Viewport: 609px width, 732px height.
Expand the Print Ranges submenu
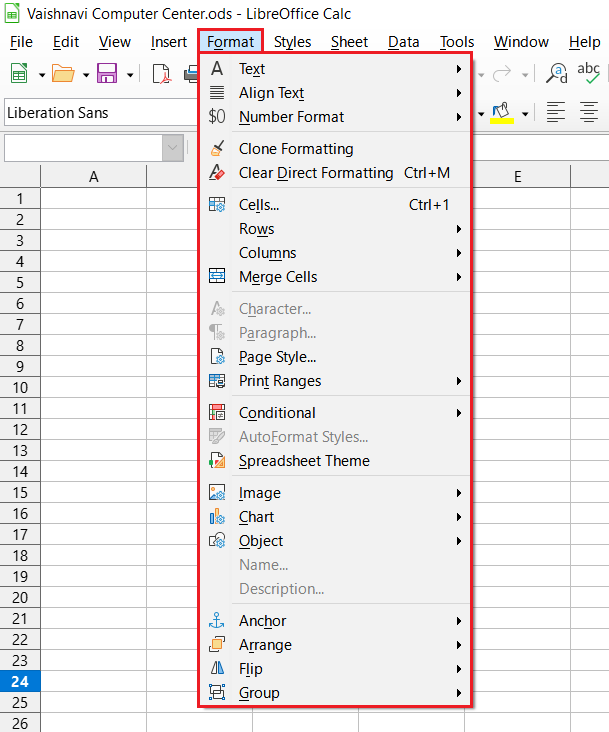(x=336, y=381)
